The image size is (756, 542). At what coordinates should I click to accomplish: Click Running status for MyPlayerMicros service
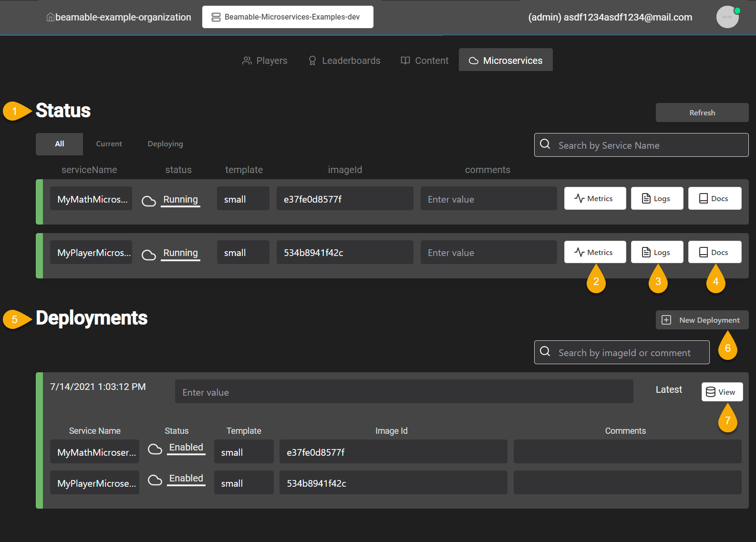pyautogui.click(x=180, y=253)
